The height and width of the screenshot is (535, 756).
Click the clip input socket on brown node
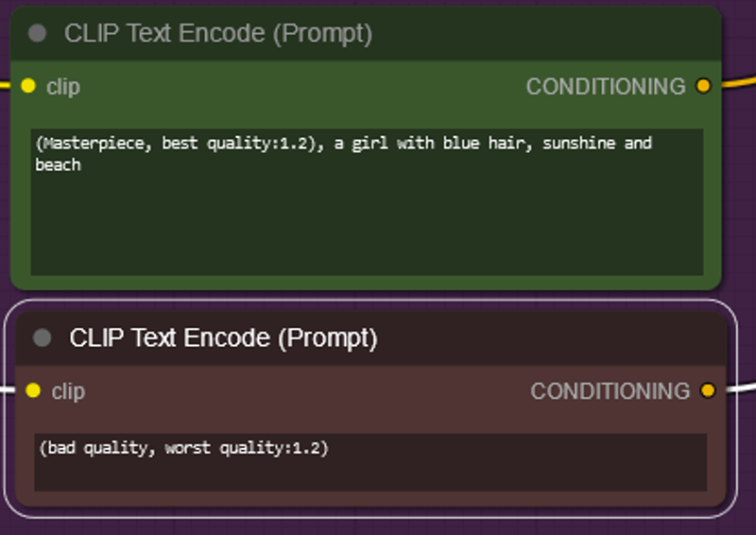[33, 390]
